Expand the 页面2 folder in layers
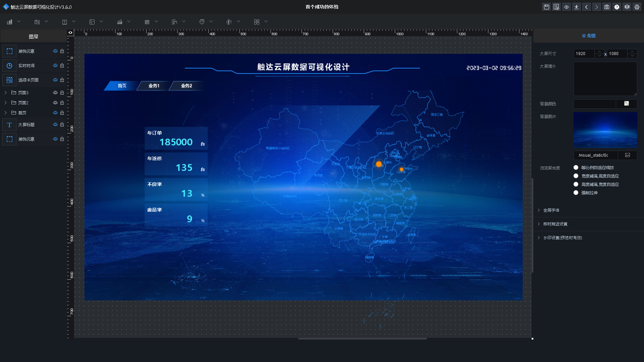The image size is (644, 362). tap(5, 103)
